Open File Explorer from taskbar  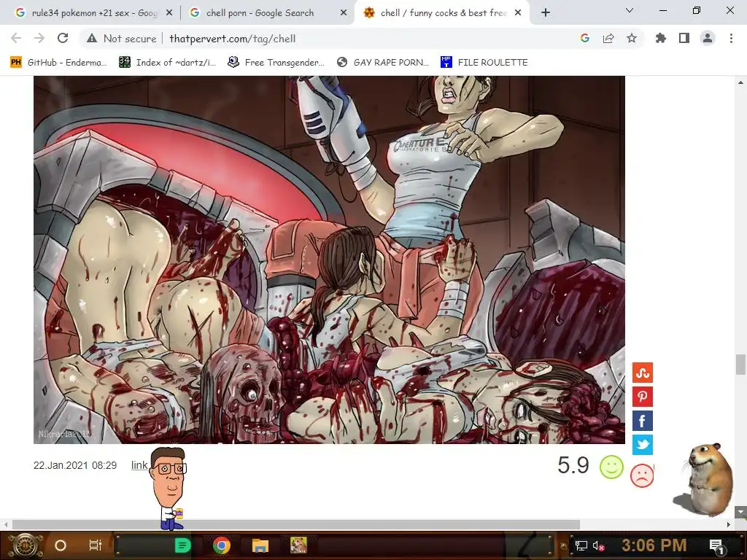pos(260,545)
